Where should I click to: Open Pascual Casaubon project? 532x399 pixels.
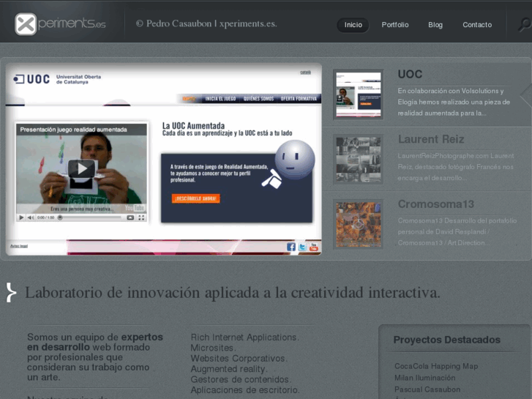pos(427,389)
